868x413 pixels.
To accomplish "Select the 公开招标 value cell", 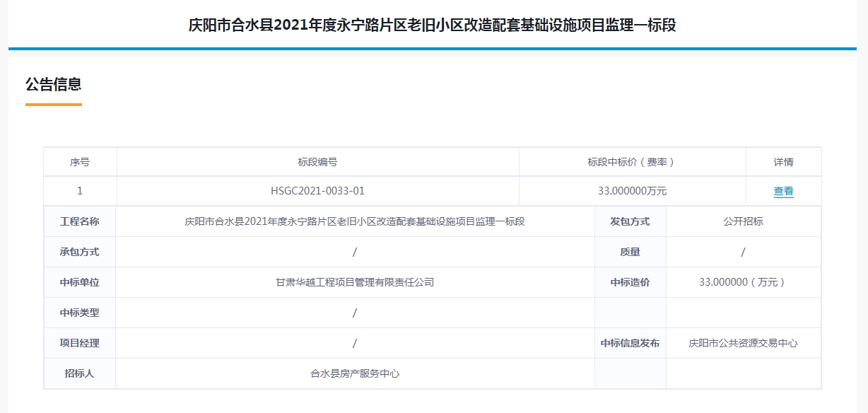I will click(743, 221).
